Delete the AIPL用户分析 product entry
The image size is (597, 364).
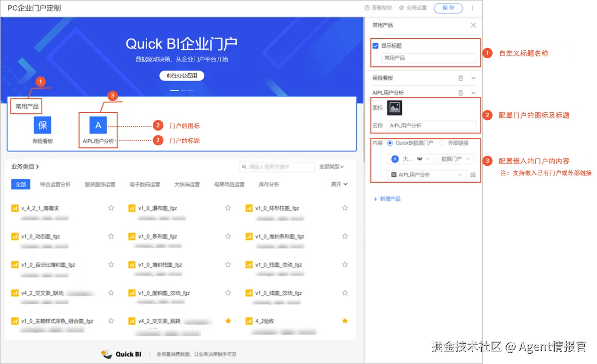461,93
